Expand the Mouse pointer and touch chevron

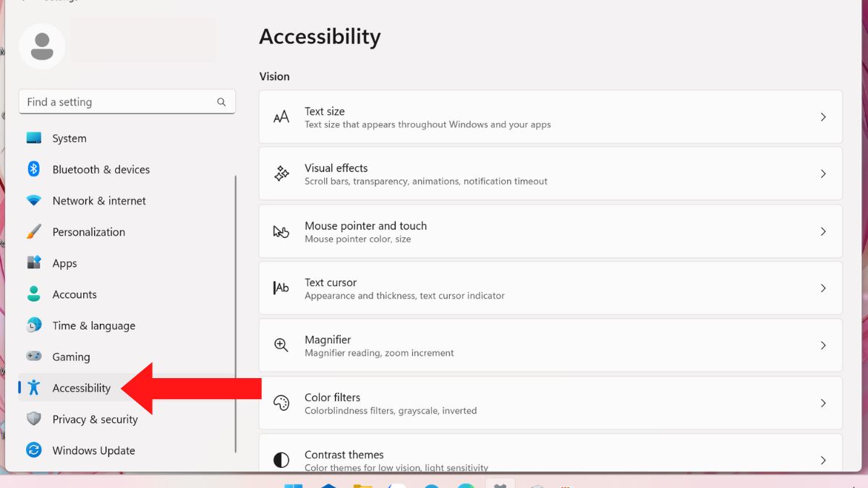point(823,231)
